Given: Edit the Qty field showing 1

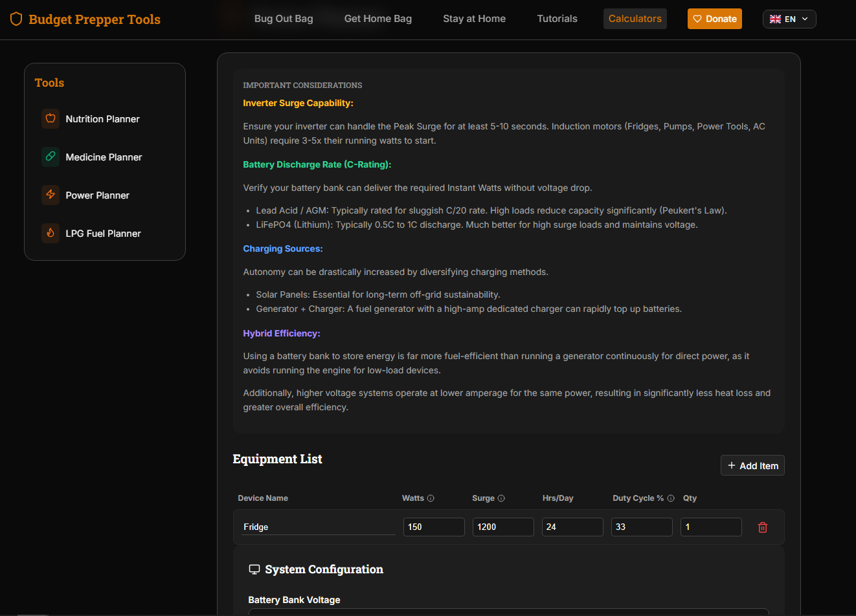Looking at the screenshot, I should tap(711, 527).
